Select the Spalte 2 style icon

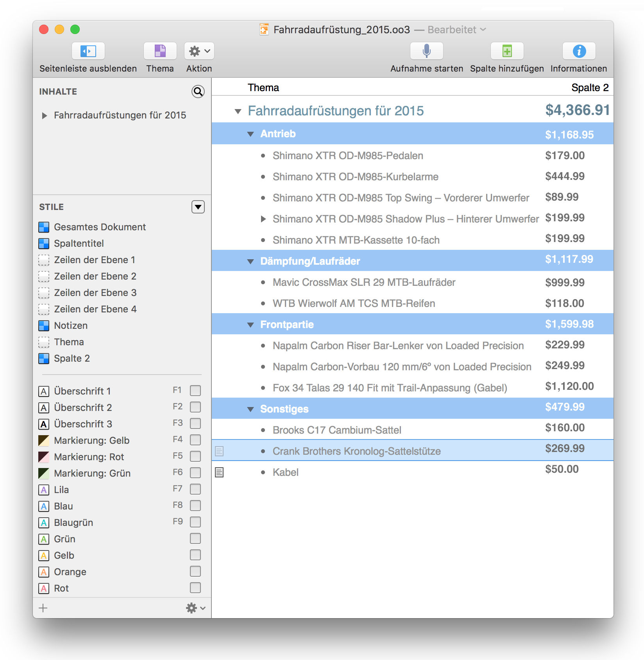tap(44, 359)
